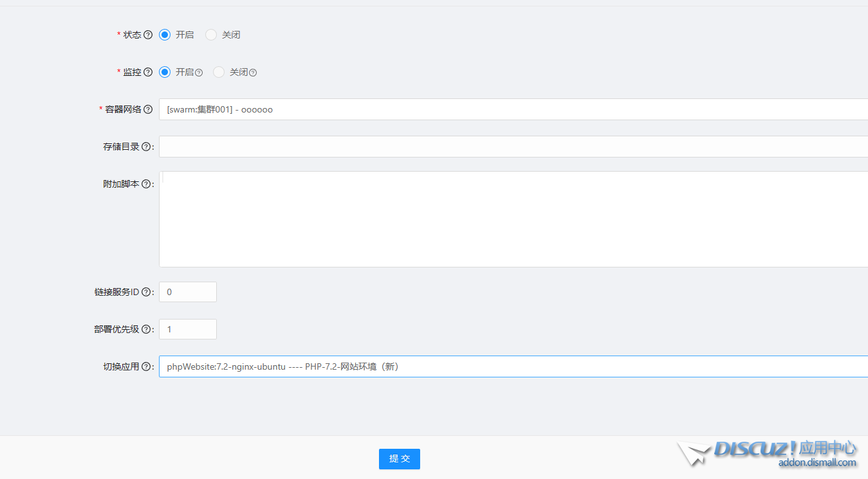Open the 附加脚本 help tooltip
868x479 pixels.
[146, 184]
